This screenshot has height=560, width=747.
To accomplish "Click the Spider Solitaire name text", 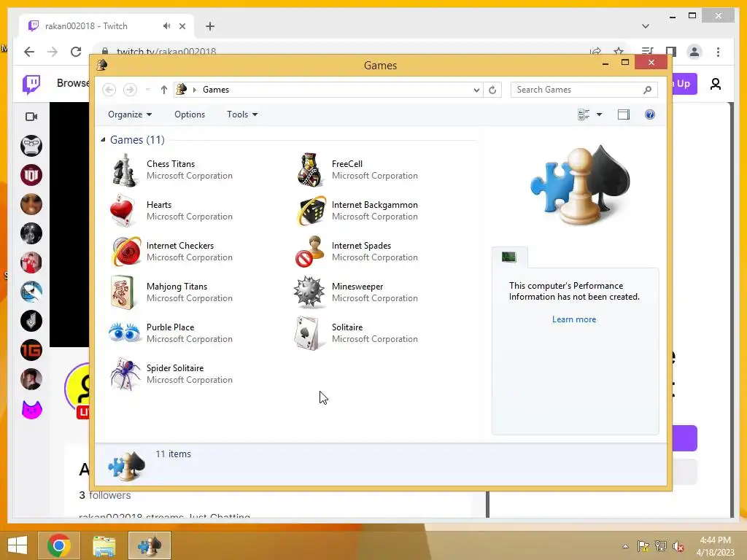I will pyautogui.click(x=175, y=368).
